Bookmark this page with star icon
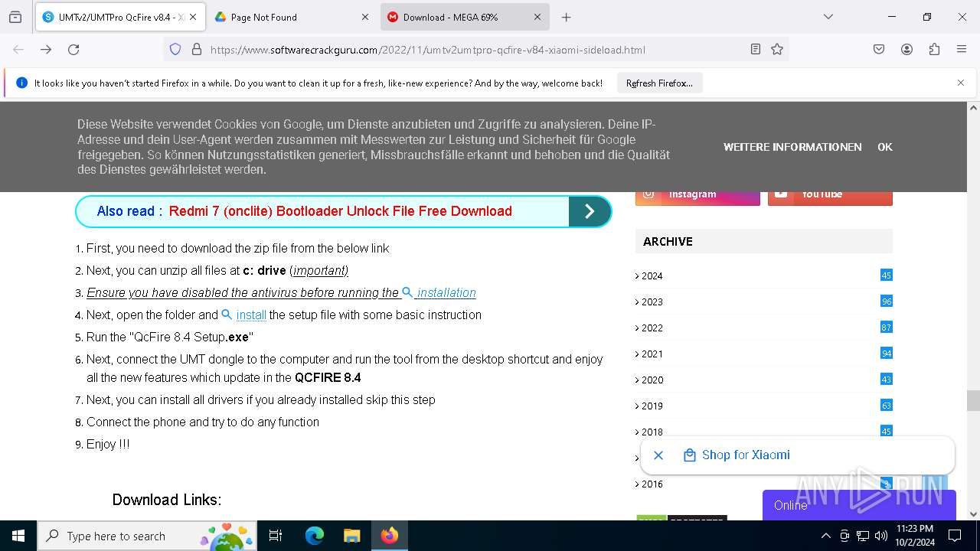980x551 pixels. (777, 49)
